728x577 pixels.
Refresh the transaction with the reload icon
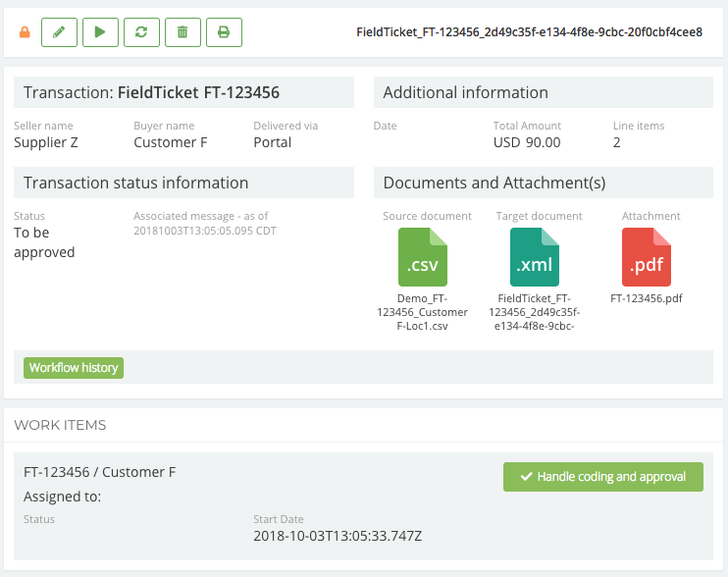point(141,32)
